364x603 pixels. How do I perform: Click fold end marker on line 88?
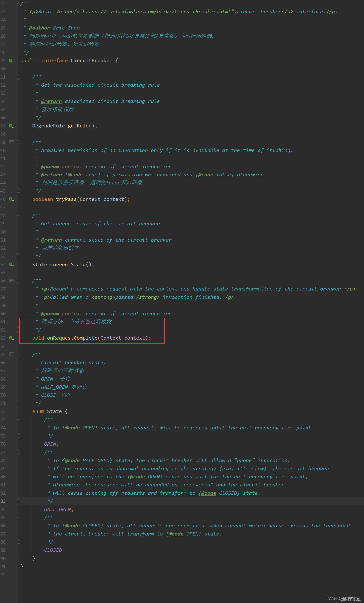coord(18,542)
